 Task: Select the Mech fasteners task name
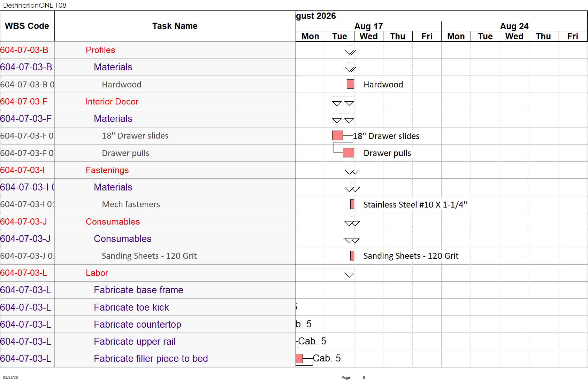[131, 204]
